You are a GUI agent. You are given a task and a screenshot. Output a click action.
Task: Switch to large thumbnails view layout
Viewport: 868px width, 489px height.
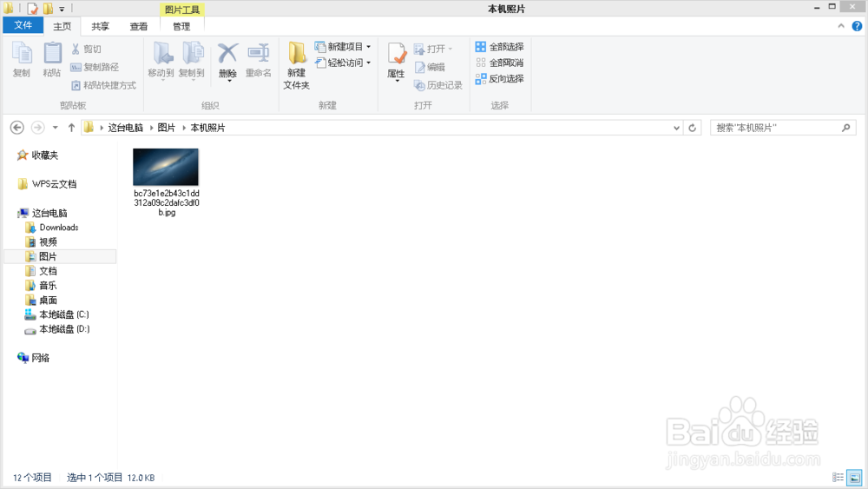click(854, 478)
